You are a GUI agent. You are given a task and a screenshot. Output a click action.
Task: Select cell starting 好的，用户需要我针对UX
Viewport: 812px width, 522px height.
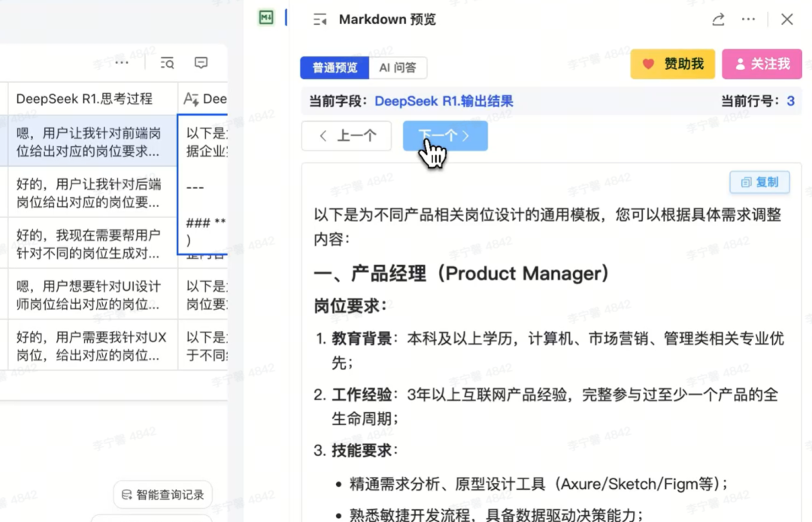[92, 345]
